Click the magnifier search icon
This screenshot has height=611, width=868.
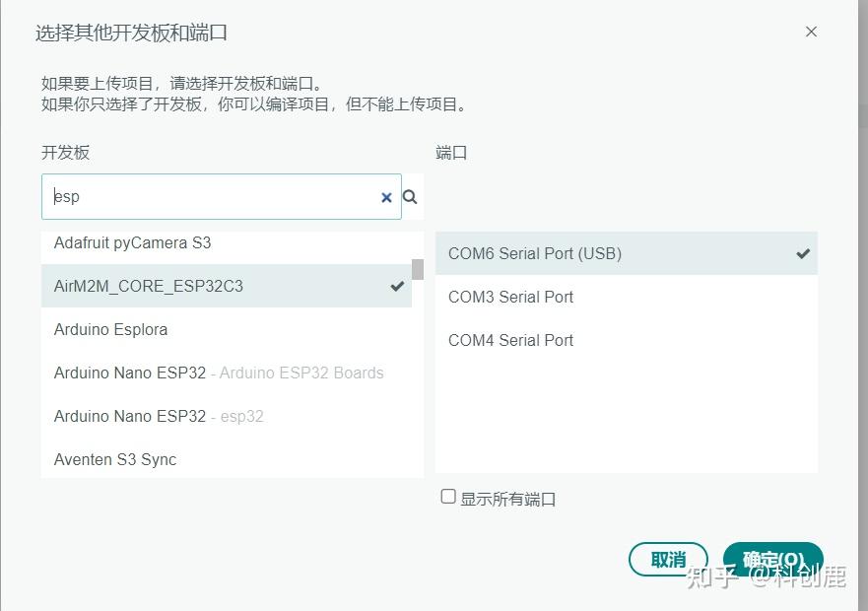(409, 197)
